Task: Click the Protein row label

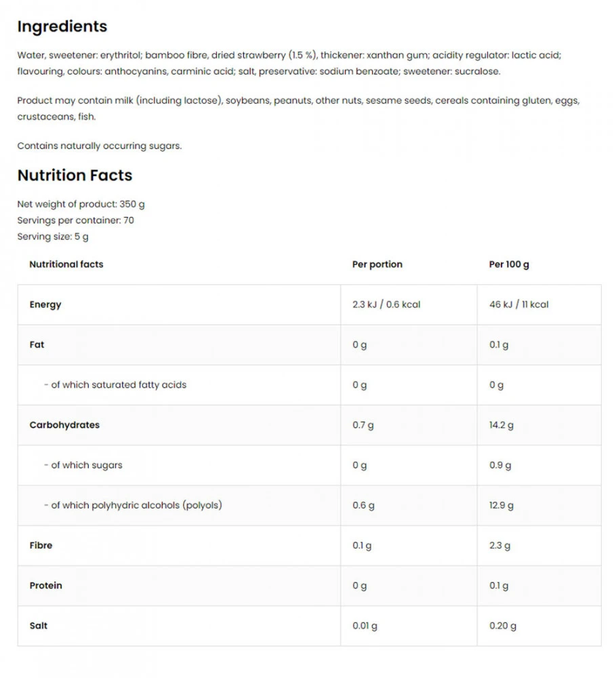Action: (45, 585)
